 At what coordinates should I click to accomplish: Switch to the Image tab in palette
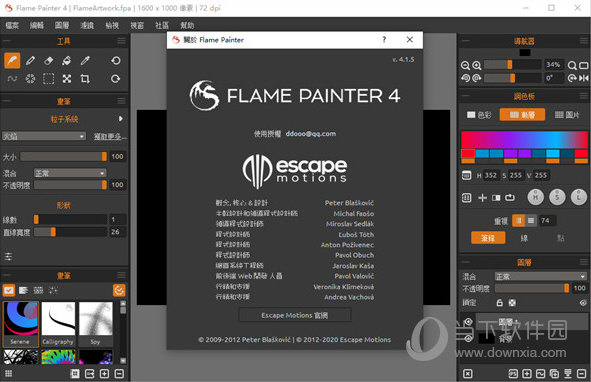point(567,115)
